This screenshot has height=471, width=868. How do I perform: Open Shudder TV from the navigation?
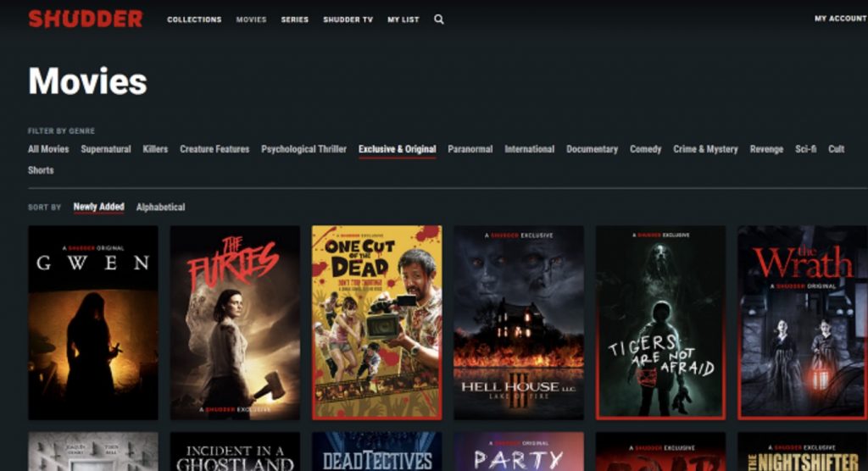coord(348,19)
